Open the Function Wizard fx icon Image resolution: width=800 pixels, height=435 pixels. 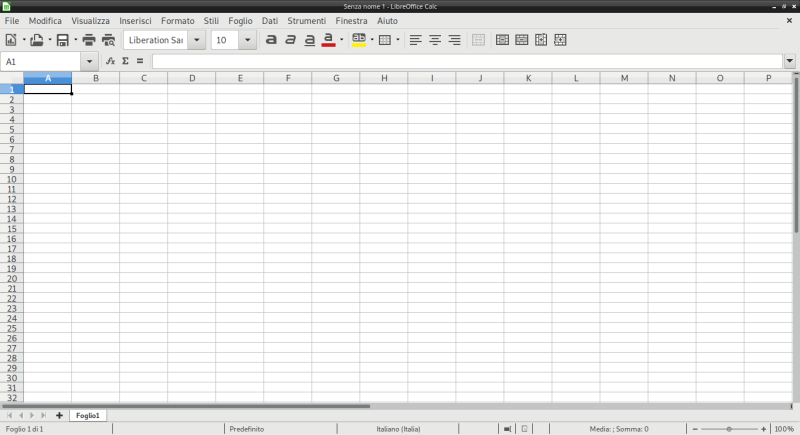tap(110, 61)
